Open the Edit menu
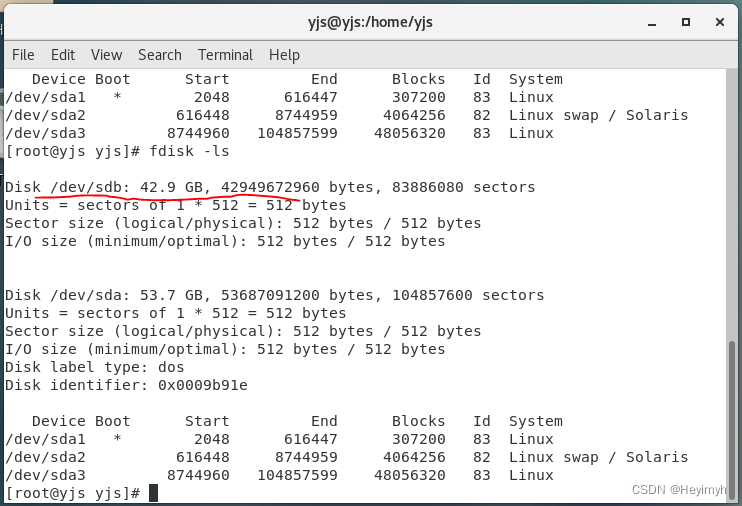The image size is (742, 506). [63, 55]
